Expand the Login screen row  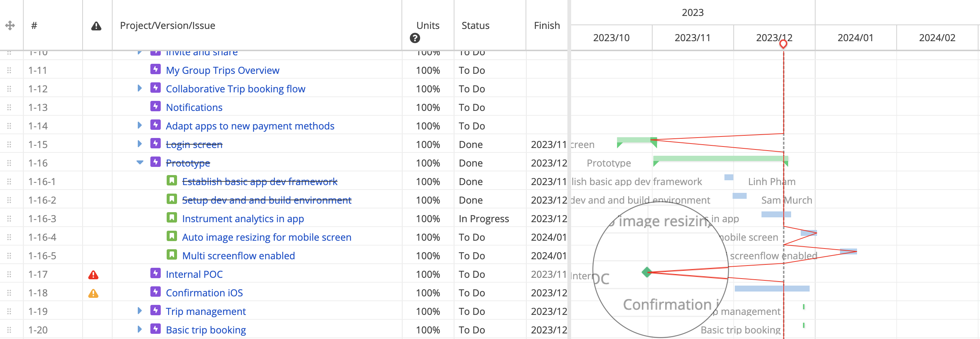(x=140, y=144)
